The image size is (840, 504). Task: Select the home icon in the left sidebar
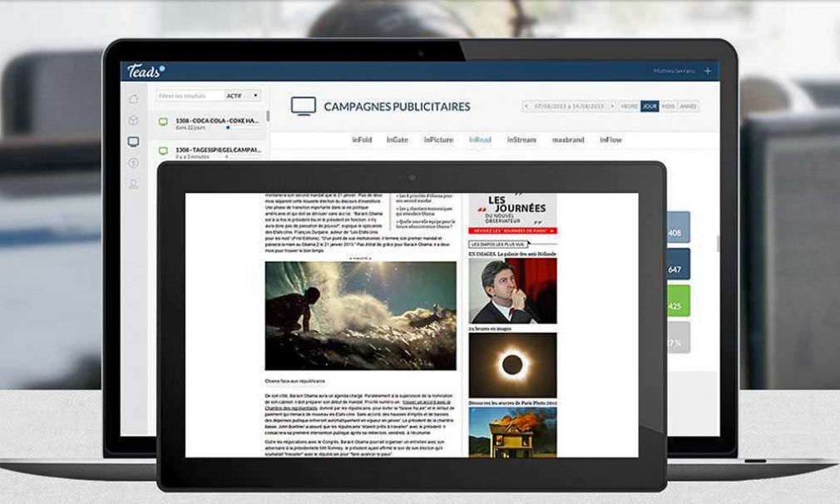134,98
